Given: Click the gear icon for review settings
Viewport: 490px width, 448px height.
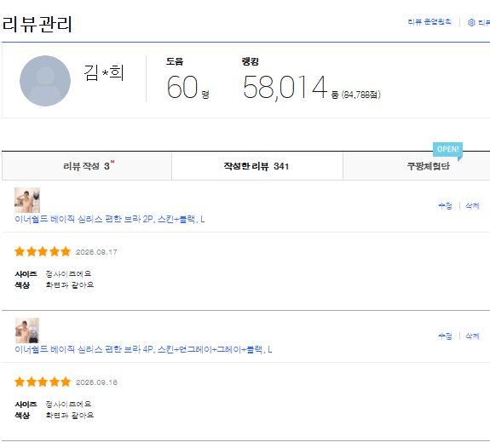Looking at the screenshot, I should coord(471,22).
